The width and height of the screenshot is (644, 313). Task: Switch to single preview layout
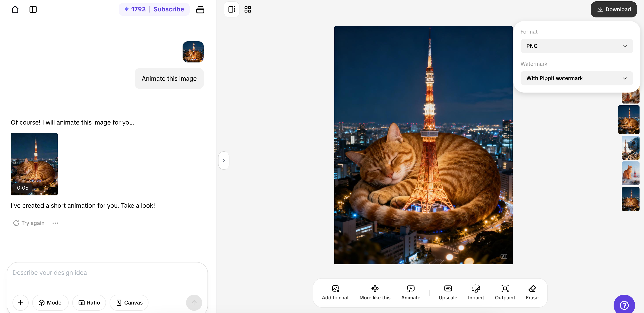(231, 9)
